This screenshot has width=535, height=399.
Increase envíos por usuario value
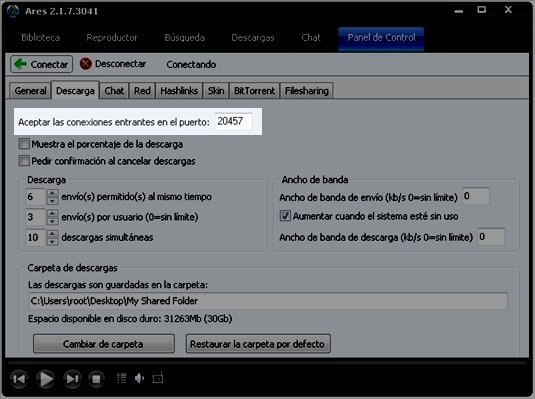click(52, 213)
